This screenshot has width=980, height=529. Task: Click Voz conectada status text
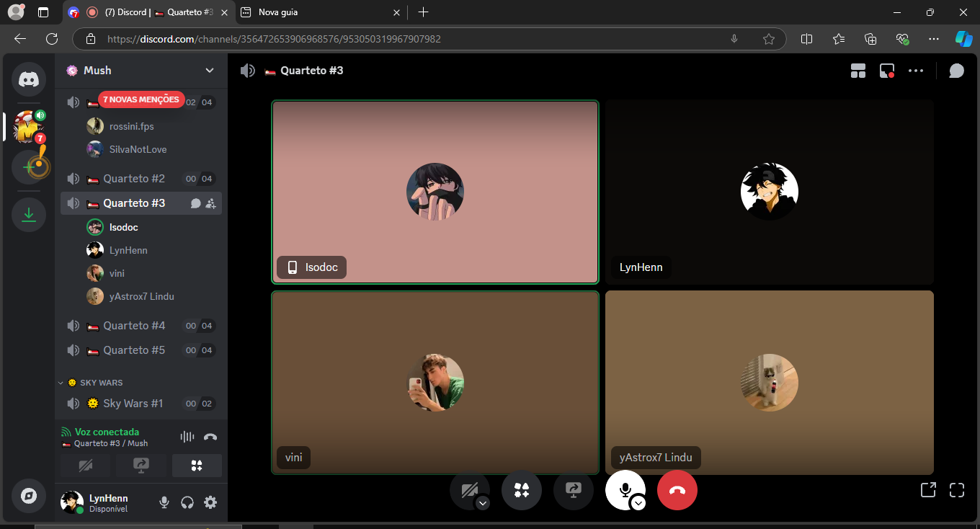click(x=107, y=432)
